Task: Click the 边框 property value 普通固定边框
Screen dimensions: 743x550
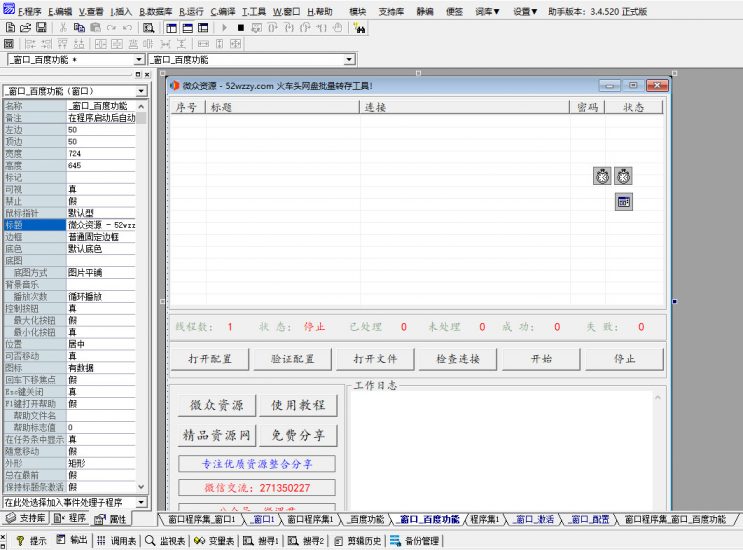Action: (101, 237)
